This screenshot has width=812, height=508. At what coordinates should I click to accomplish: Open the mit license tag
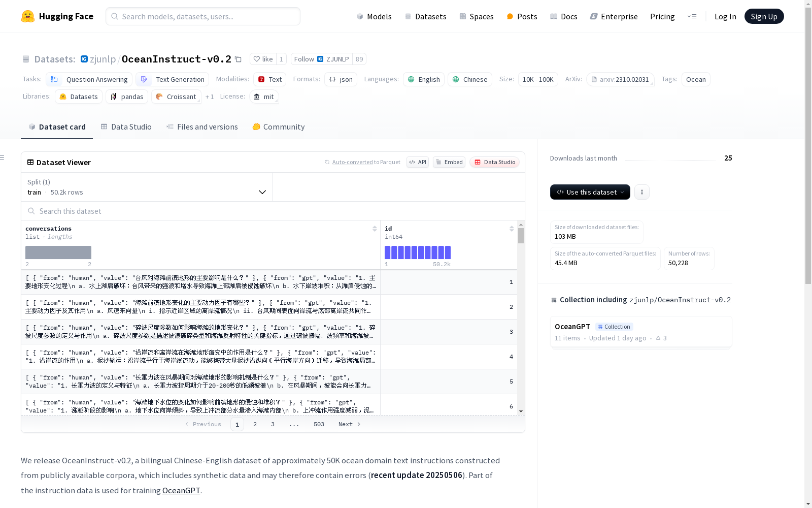pos(264,97)
